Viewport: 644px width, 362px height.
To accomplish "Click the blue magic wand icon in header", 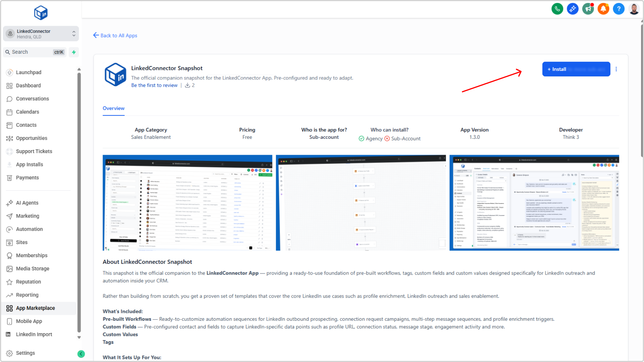I will click(x=572, y=9).
